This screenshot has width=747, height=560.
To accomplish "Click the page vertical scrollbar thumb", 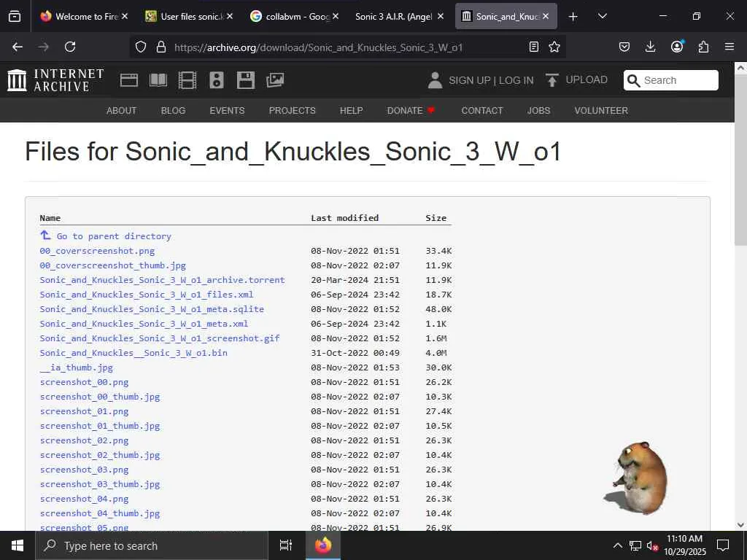I will tap(741, 159).
